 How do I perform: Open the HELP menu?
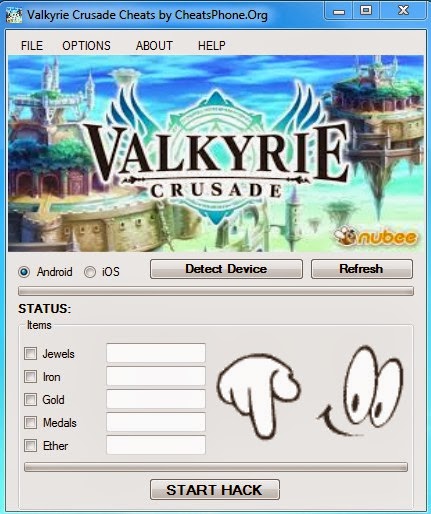[212, 46]
